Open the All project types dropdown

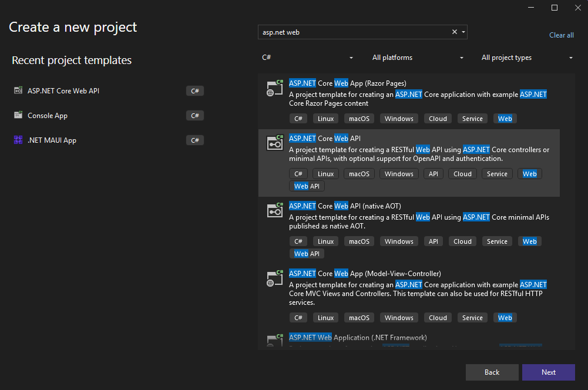click(x=527, y=58)
